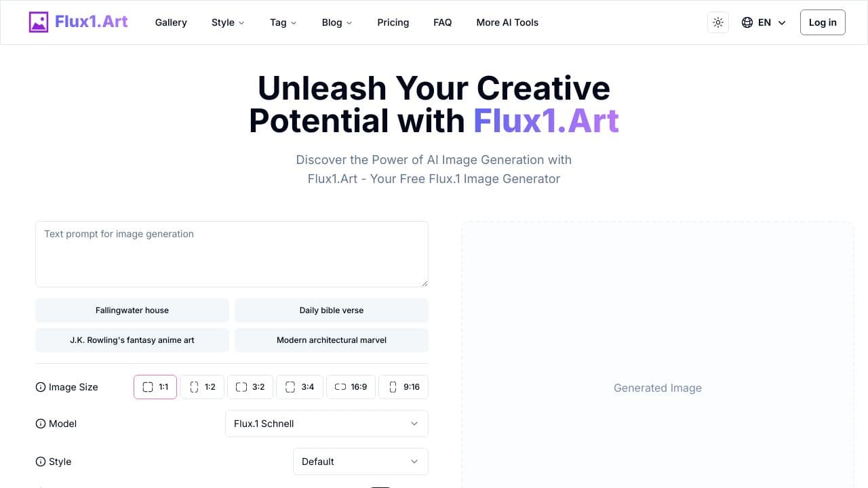Screen dimensions: 868x488
Task: Use J.K. Rowling's fantasy anime art suggestion
Action: point(132,340)
